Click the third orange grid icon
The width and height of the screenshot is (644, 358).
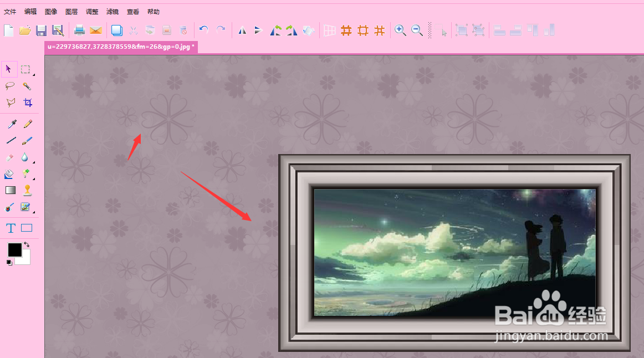pos(380,30)
